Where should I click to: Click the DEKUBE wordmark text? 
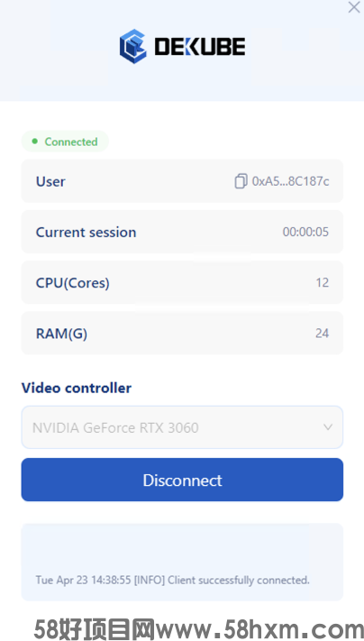coord(200,47)
